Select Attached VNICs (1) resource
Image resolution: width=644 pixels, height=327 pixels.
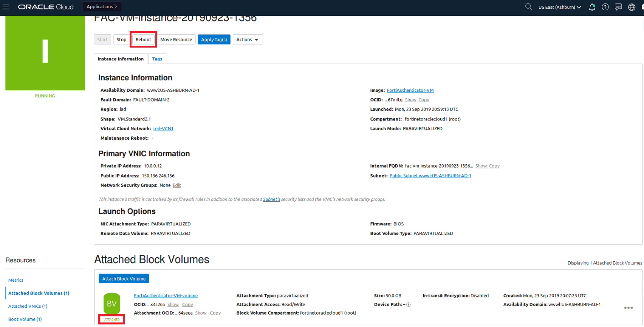(28, 306)
